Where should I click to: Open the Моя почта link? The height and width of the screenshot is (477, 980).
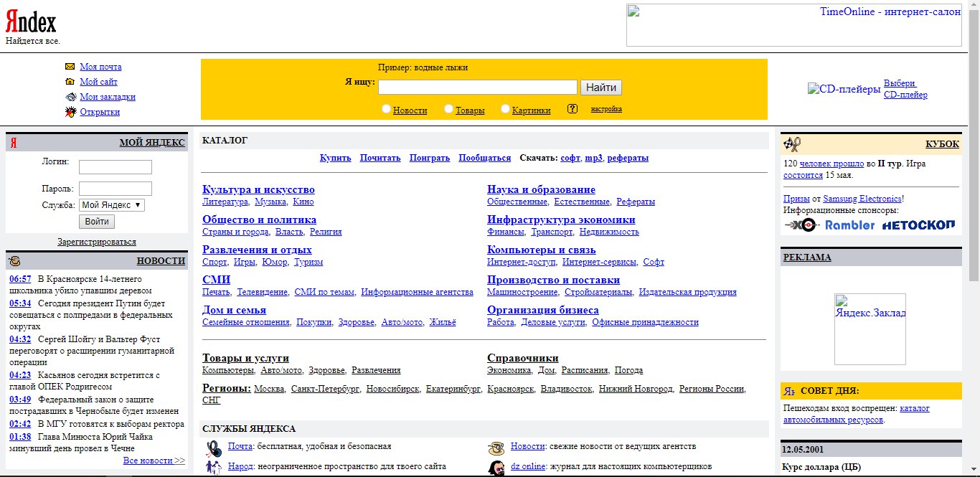coord(100,67)
